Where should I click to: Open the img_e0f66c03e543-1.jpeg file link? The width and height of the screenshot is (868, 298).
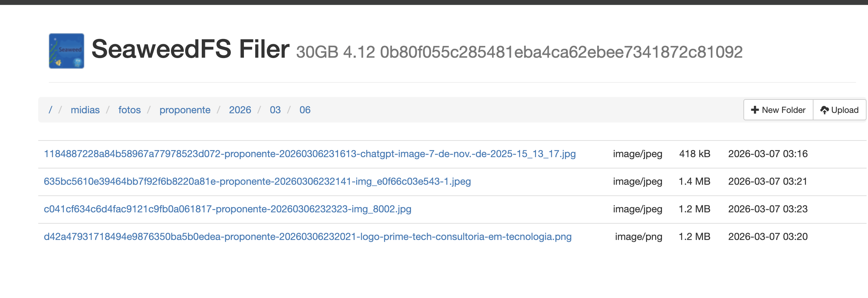[257, 182]
